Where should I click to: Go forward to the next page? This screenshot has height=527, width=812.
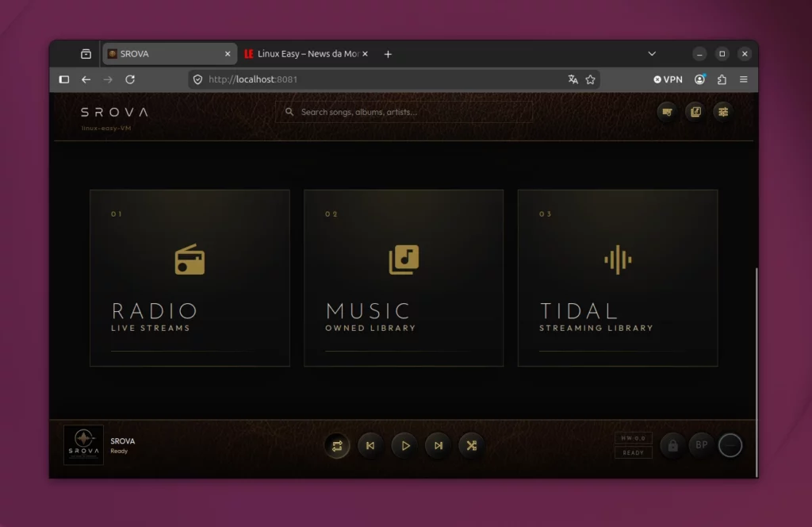pos(108,79)
